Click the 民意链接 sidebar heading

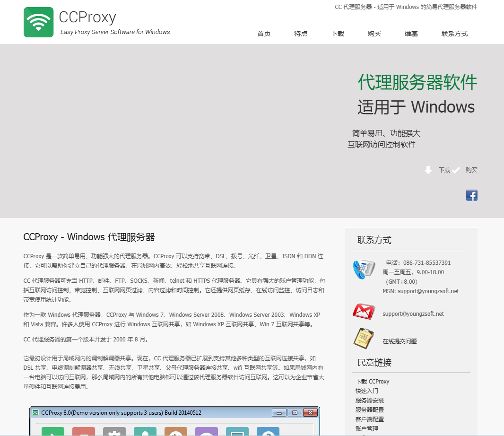(x=374, y=363)
